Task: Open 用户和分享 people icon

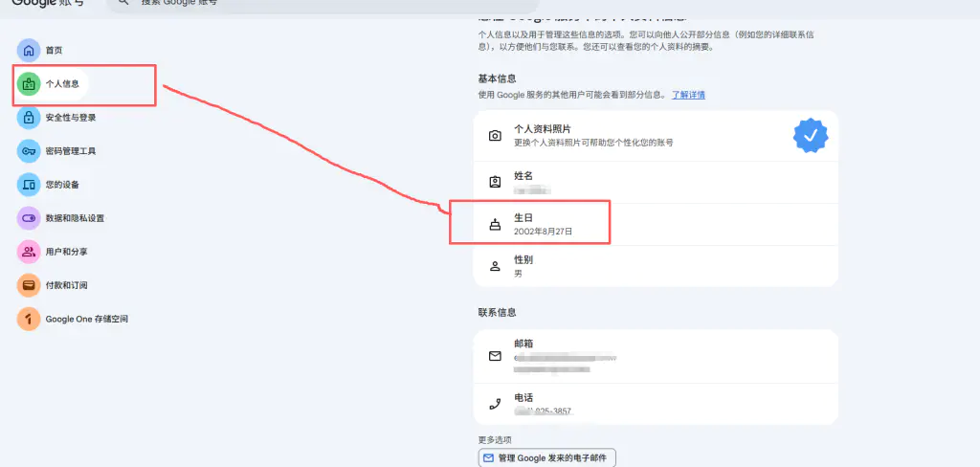Action: click(x=29, y=252)
